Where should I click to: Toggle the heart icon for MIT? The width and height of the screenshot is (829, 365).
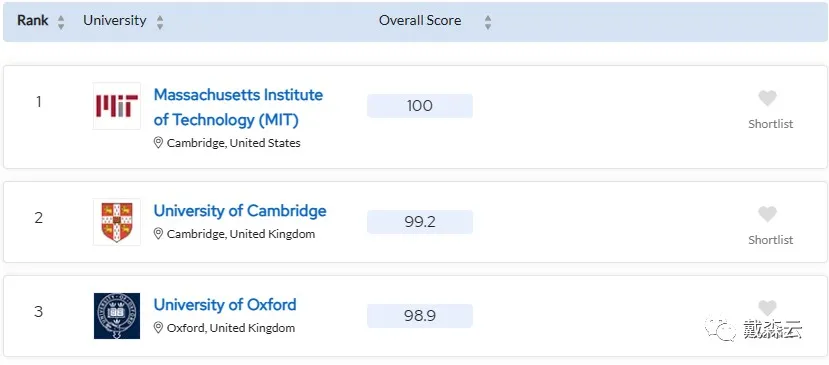767,98
